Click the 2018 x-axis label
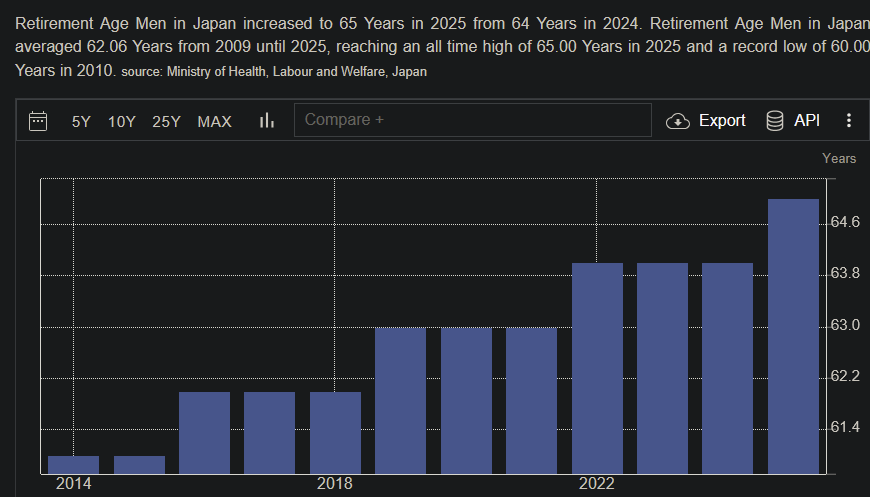Screen dimensions: 870x497 [x=335, y=484]
